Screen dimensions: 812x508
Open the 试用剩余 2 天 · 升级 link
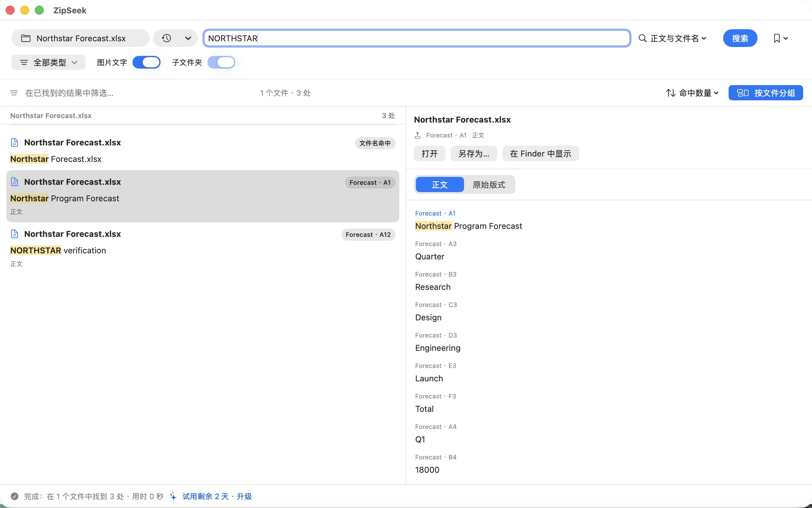[217, 496]
